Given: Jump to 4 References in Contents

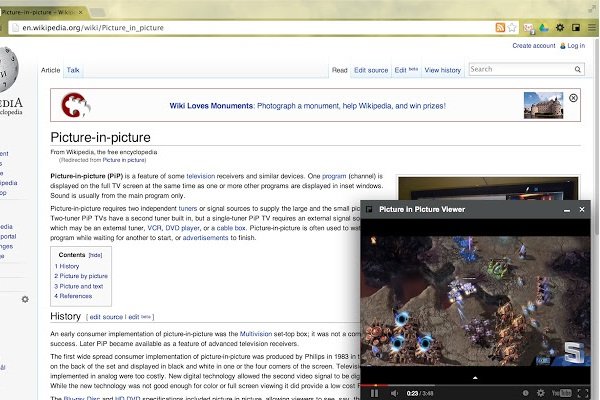Looking at the screenshot, I should tap(73, 296).
